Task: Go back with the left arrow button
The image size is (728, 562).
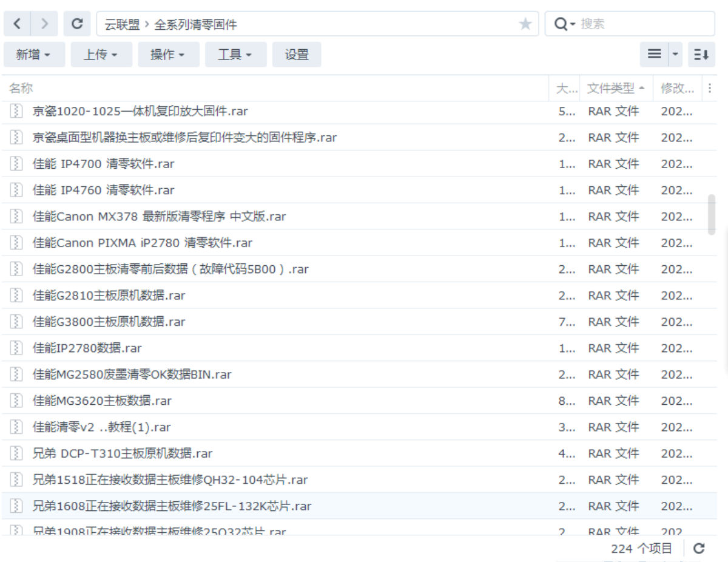Action: point(17,24)
